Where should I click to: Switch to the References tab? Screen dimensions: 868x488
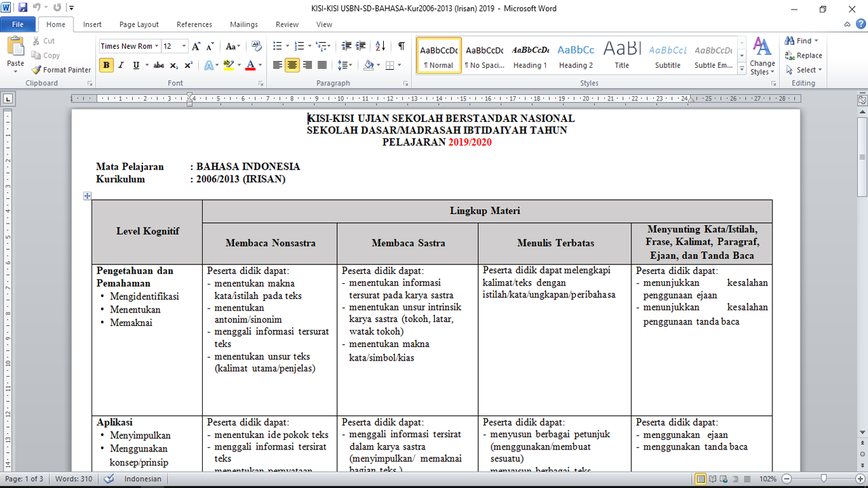[195, 24]
